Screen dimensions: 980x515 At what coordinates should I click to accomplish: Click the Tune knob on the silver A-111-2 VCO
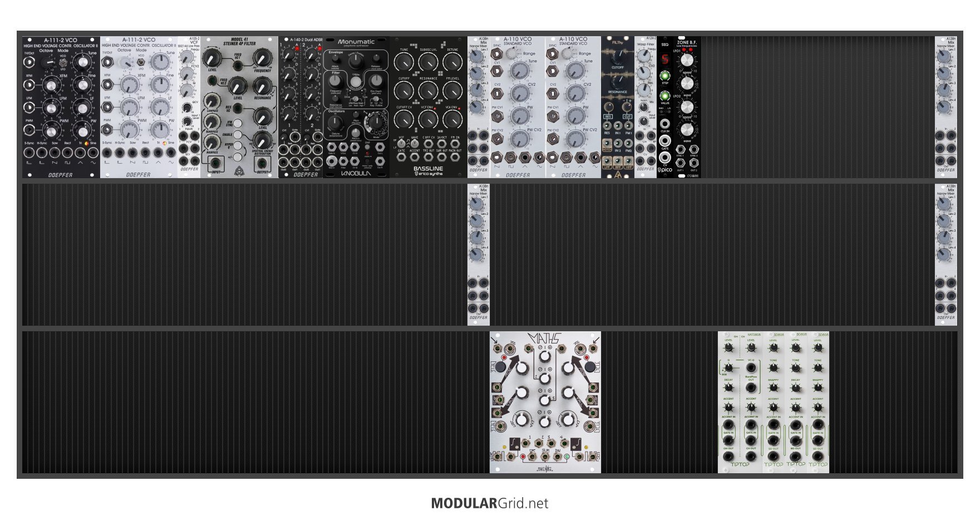click(x=161, y=62)
